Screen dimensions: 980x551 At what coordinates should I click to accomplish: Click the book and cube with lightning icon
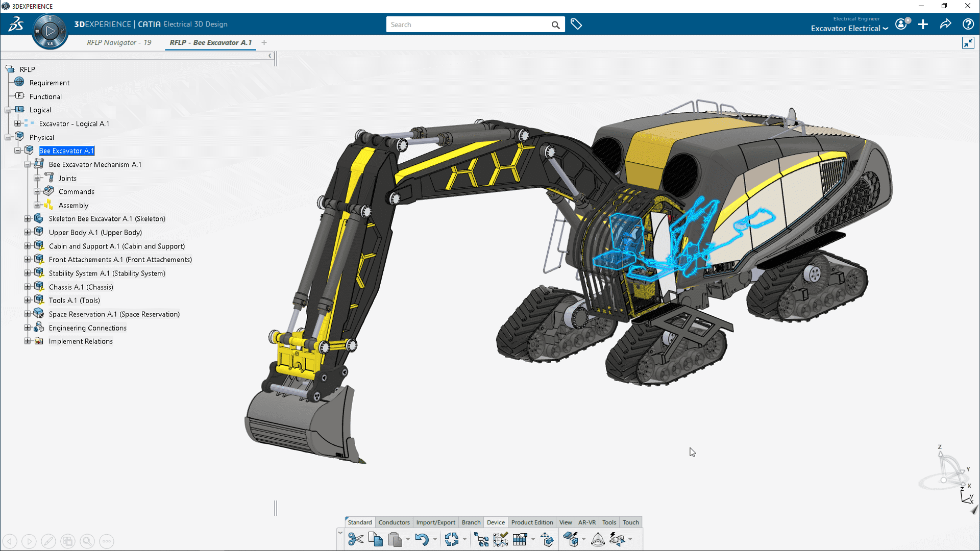coord(571,539)
